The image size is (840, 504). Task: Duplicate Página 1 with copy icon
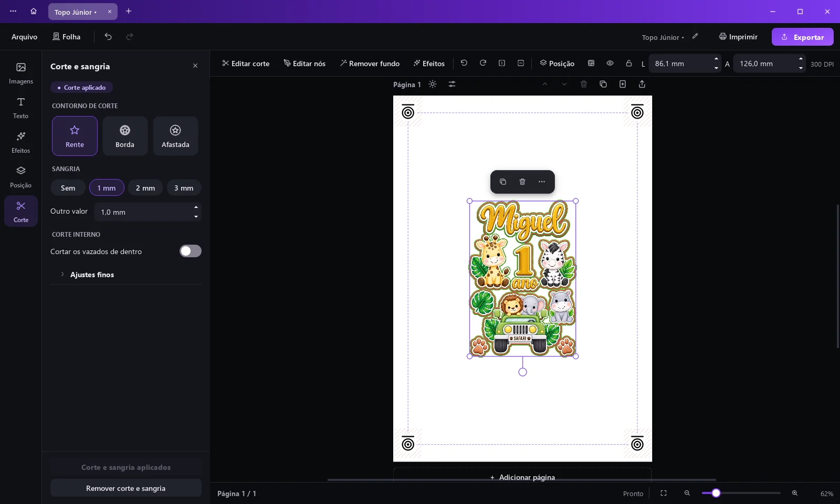coord(603,84)
